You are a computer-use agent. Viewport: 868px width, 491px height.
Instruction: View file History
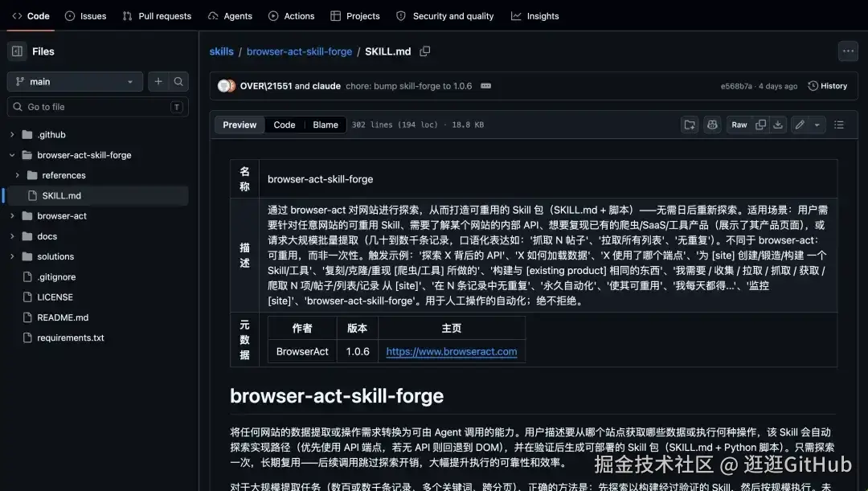[828, 86]
